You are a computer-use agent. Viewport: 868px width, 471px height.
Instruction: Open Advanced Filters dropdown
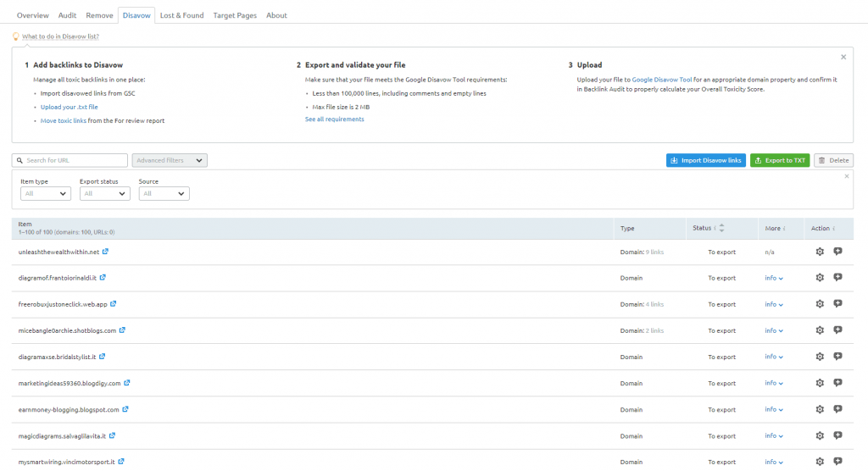[170, 160]
